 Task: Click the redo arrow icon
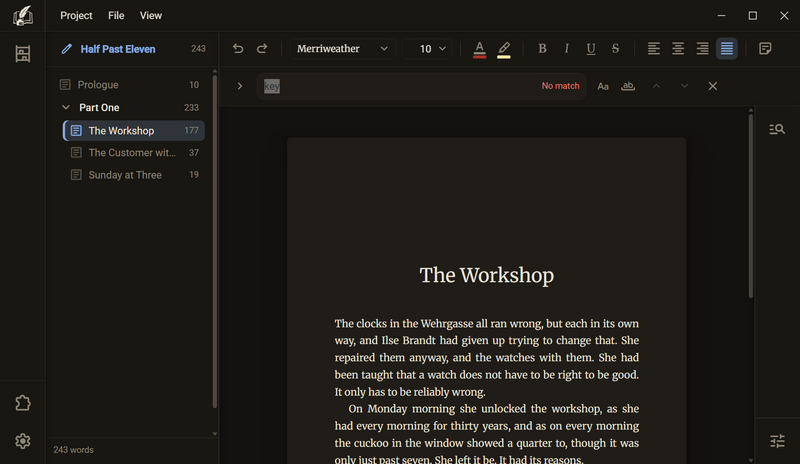click(262, 48)
